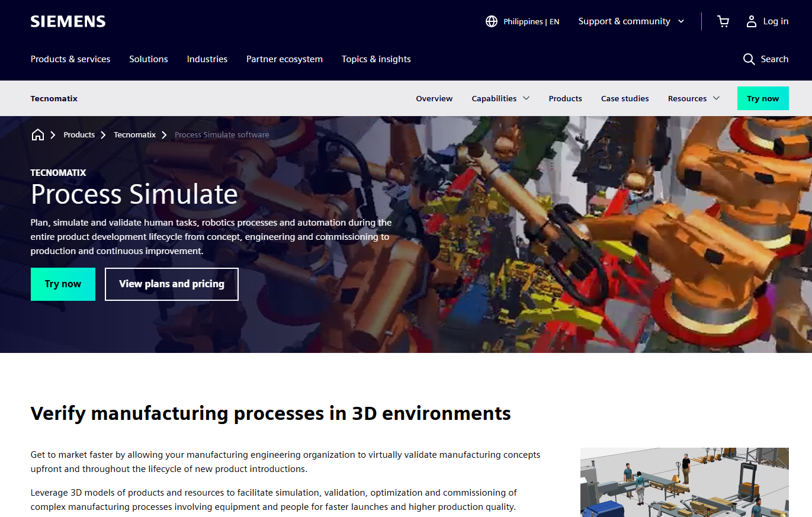Open the Solutions menu

pyautogui.click(x=149, y=59)
